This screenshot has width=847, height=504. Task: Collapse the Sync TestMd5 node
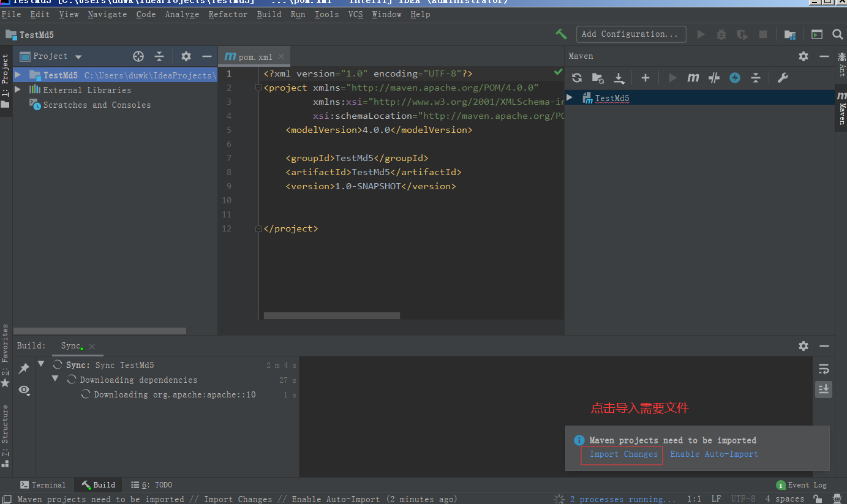point(41,364)
